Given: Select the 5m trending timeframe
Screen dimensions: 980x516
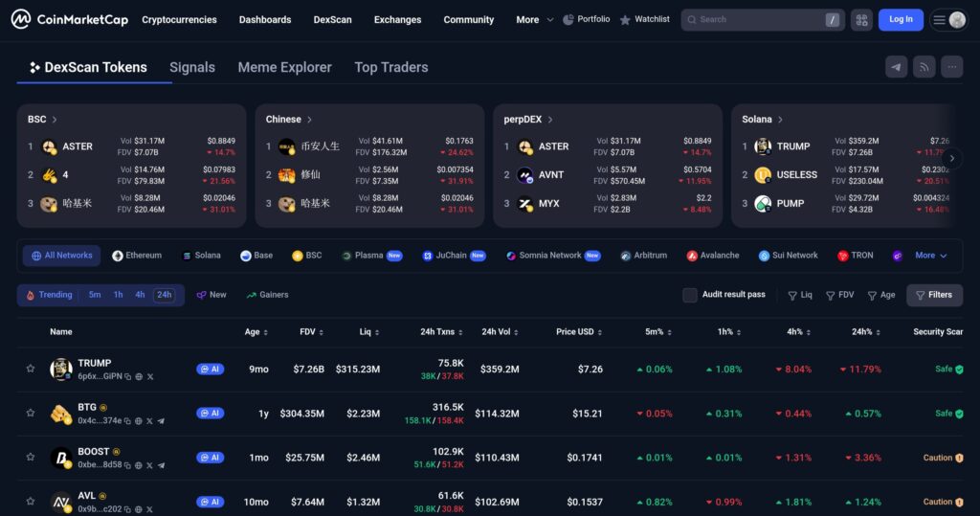Looking at the screenshot, I should coord(95,295).
